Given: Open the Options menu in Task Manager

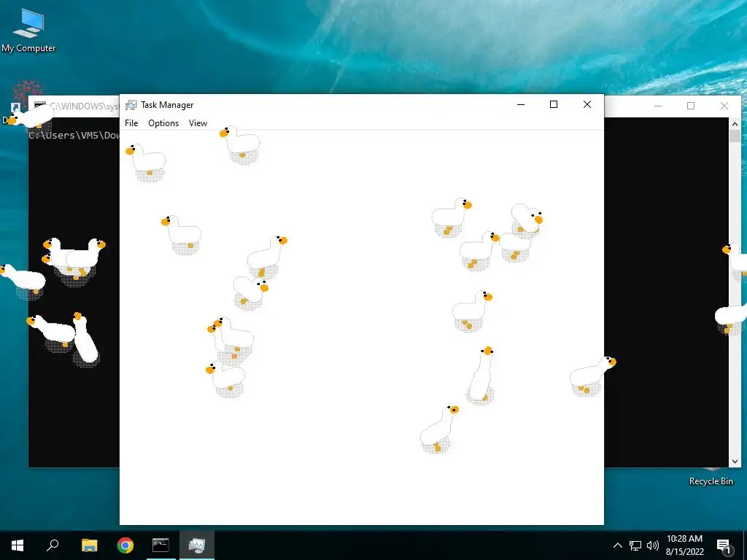Looking at the screenshot, I should click(163, 122).
